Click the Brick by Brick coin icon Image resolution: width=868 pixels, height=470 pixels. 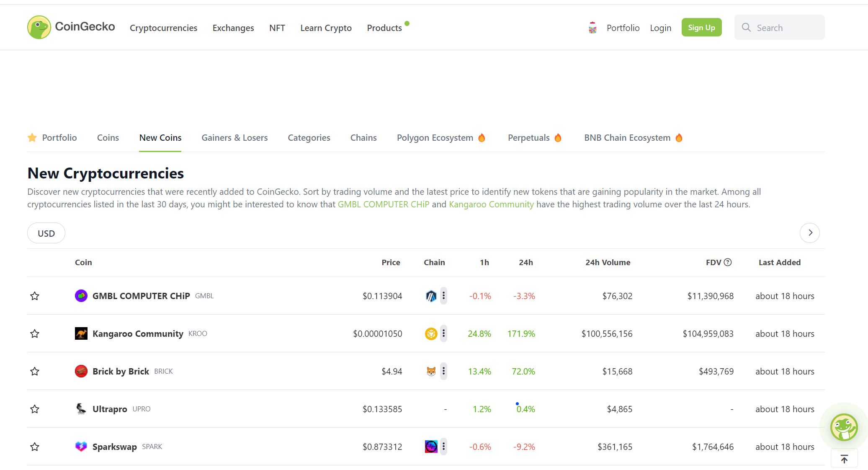[81, 371]
